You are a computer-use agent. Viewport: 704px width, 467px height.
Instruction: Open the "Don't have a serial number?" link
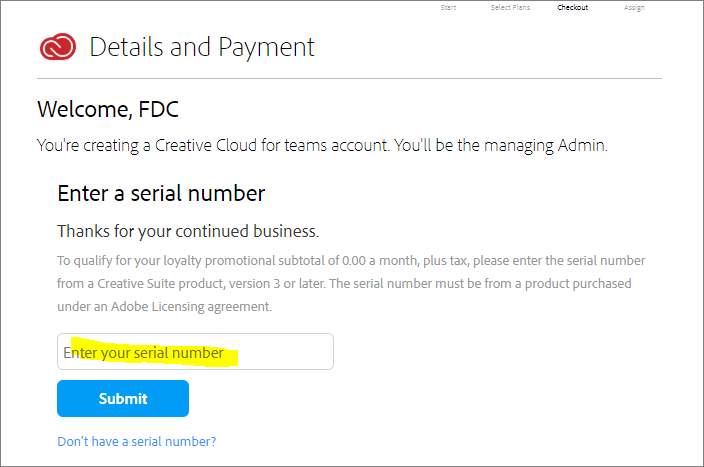point(136,441)
